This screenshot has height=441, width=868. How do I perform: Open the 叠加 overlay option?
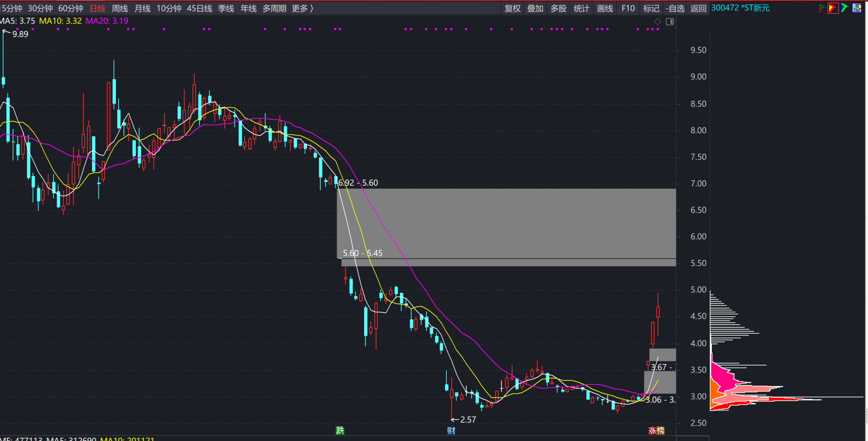[x=535, y=8]
